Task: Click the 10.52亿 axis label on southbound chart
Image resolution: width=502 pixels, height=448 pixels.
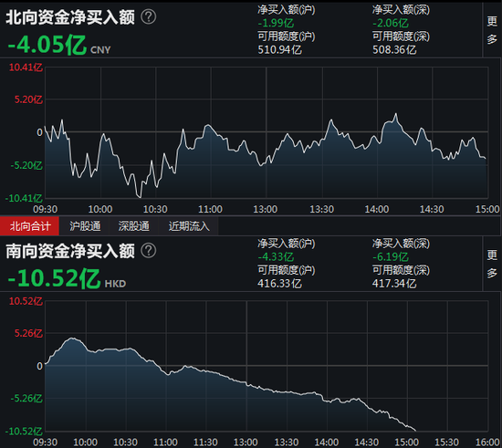Action: [x=26, y=301]
